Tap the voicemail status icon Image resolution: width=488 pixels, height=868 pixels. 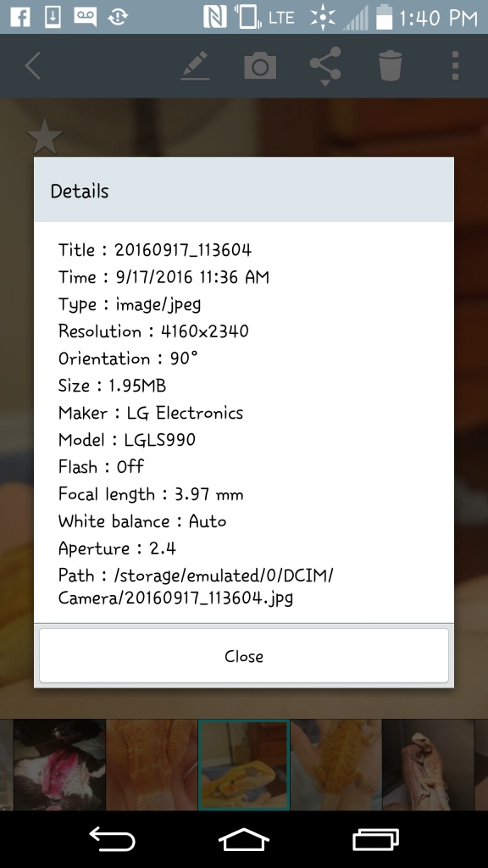tap(86, 17)
